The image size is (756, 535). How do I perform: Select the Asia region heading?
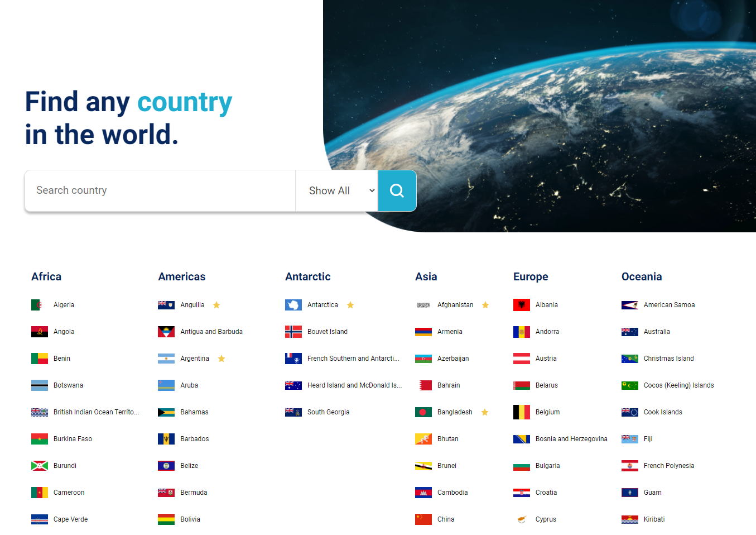(426, 276)
